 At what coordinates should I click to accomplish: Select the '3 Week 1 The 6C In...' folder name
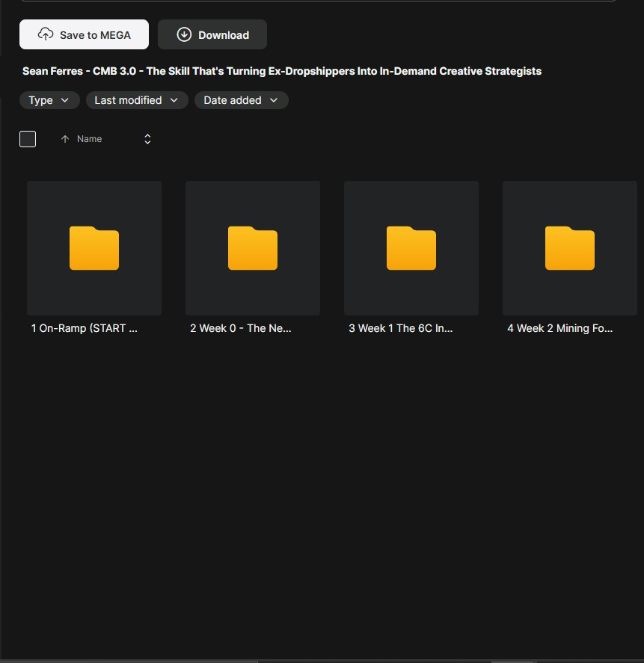pos(400,328)
